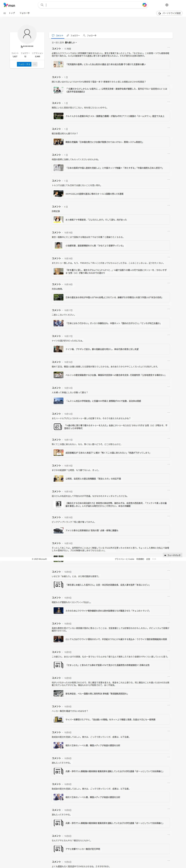Open options for the 共存は無理 comment
Viewport: 186px width, 868px height.
tap(168, 283)
